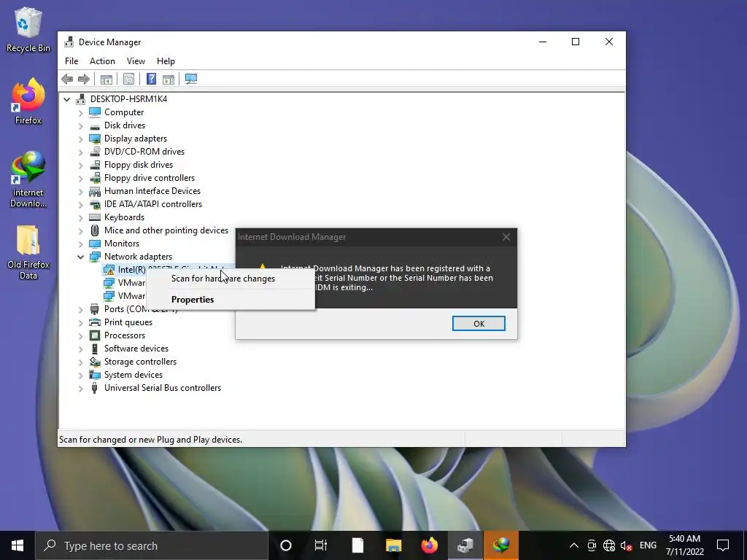The image size is (747, 560).
Task: Expand the Computer node
Action: [x=80, y=112]
